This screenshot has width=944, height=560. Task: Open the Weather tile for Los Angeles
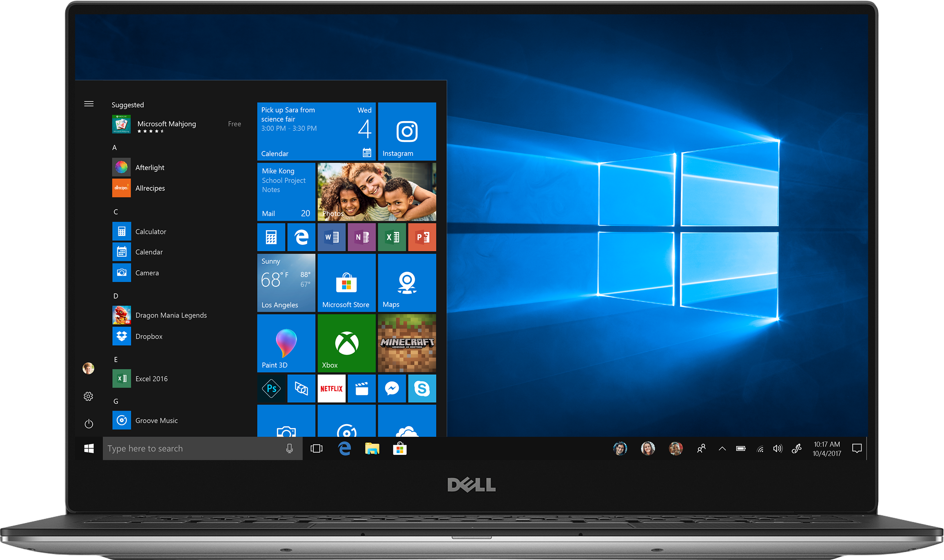[286, 283]
